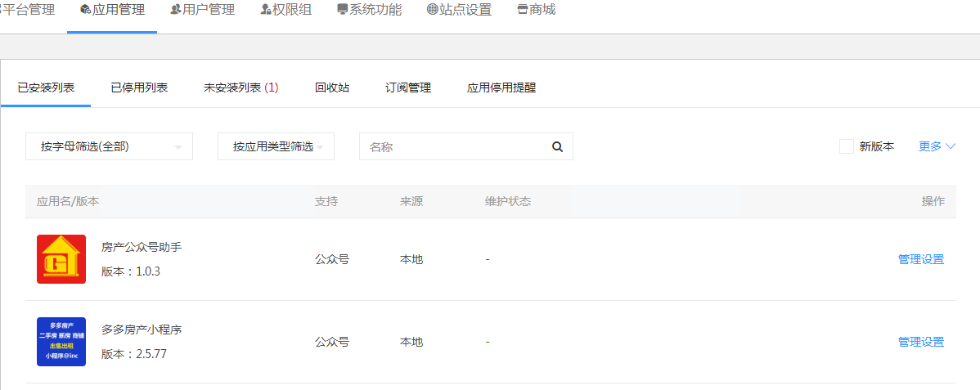The image size is (980, 390).
Task: Click the search magnifier icon
Action: click(x=558, y=147)
